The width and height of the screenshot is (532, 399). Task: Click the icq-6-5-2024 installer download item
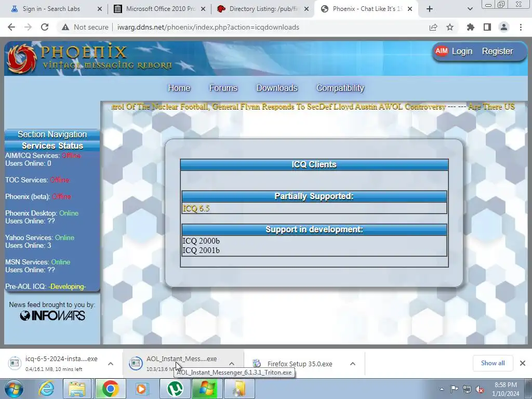(54, 363)
